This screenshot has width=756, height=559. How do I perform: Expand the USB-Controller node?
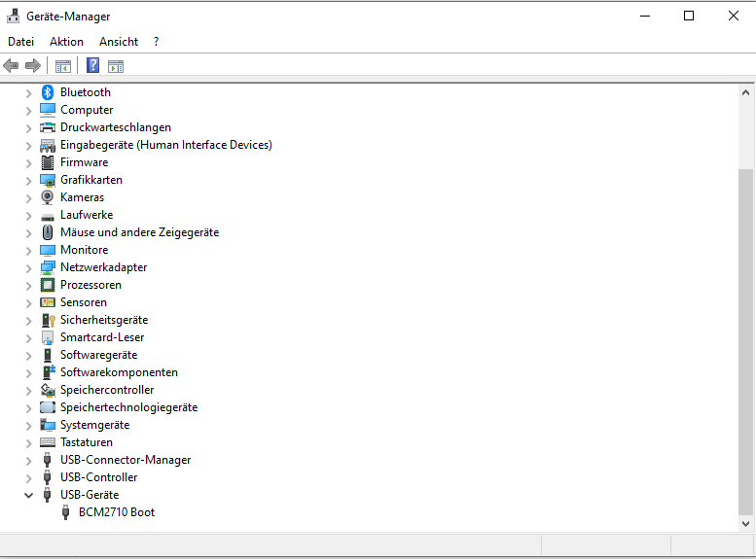pyautogui.click(x=28, y=478)
